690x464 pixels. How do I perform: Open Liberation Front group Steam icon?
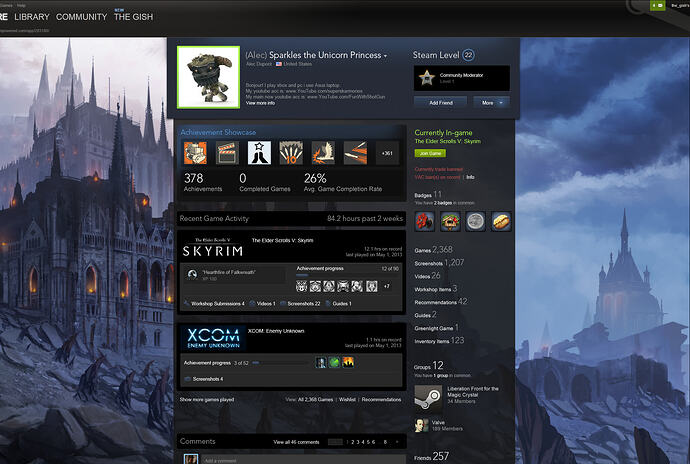428,398
